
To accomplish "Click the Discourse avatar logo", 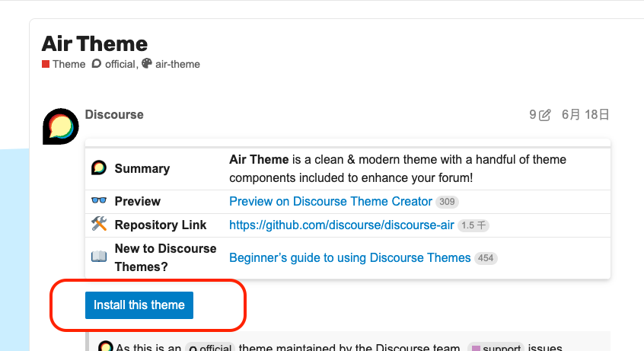I will pyautogui.click(x=61, y=126).
